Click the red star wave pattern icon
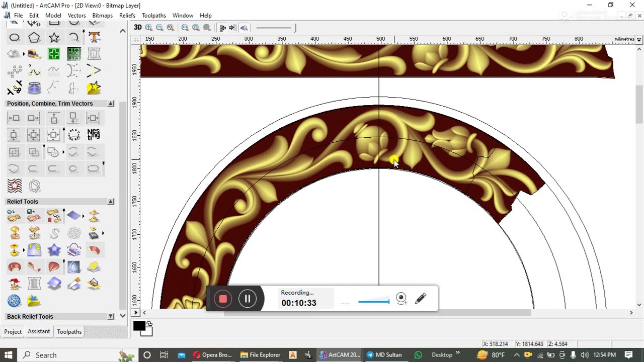Image resolution: width=644 pixels, height=362 pixels. (x=15, y=186)
